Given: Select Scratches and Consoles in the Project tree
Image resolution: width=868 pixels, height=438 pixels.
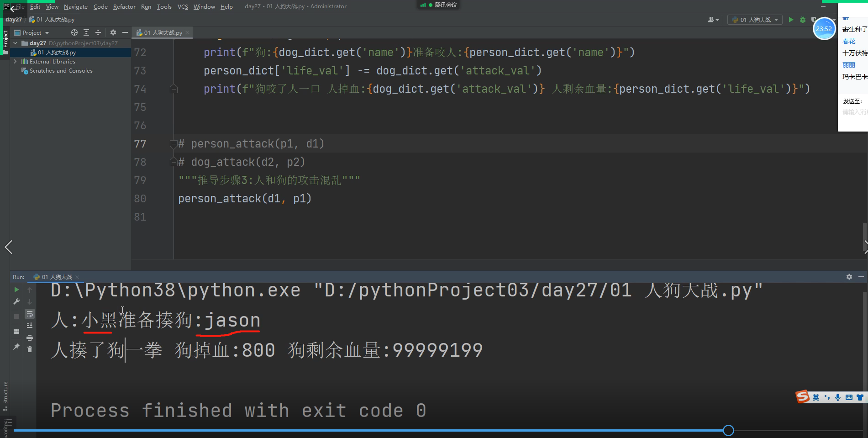Looking at the screenshot, I should (61, 70).
